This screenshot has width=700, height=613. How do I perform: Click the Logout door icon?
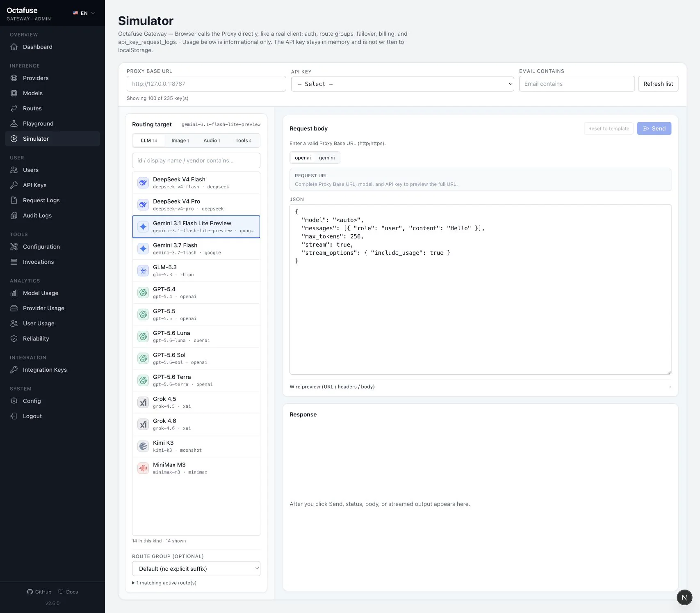click(x=14, y=416)
